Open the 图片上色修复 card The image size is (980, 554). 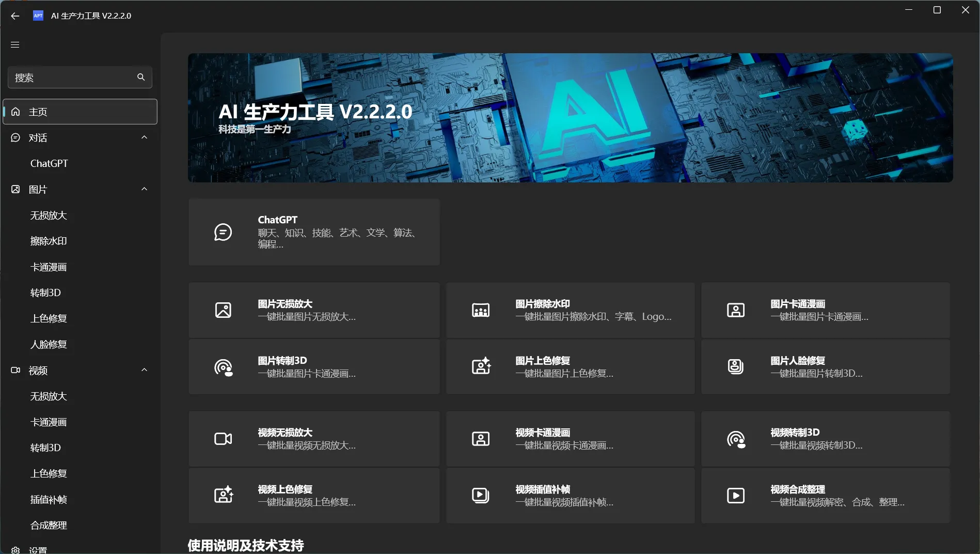[570, 367]
